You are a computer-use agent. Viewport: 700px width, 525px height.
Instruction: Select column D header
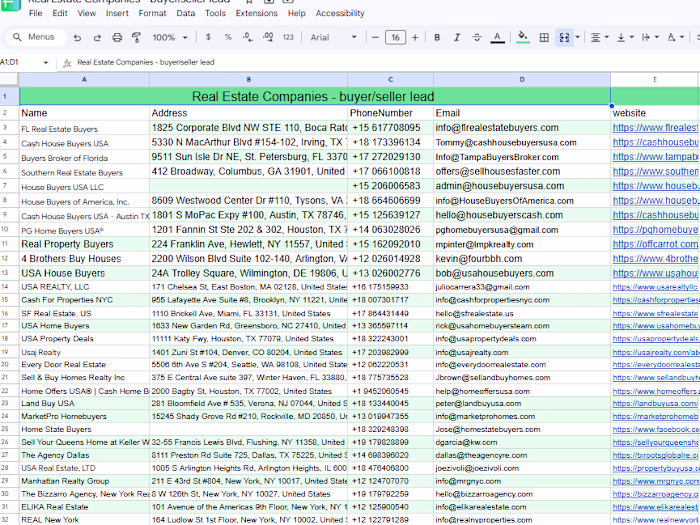(521, 79)
